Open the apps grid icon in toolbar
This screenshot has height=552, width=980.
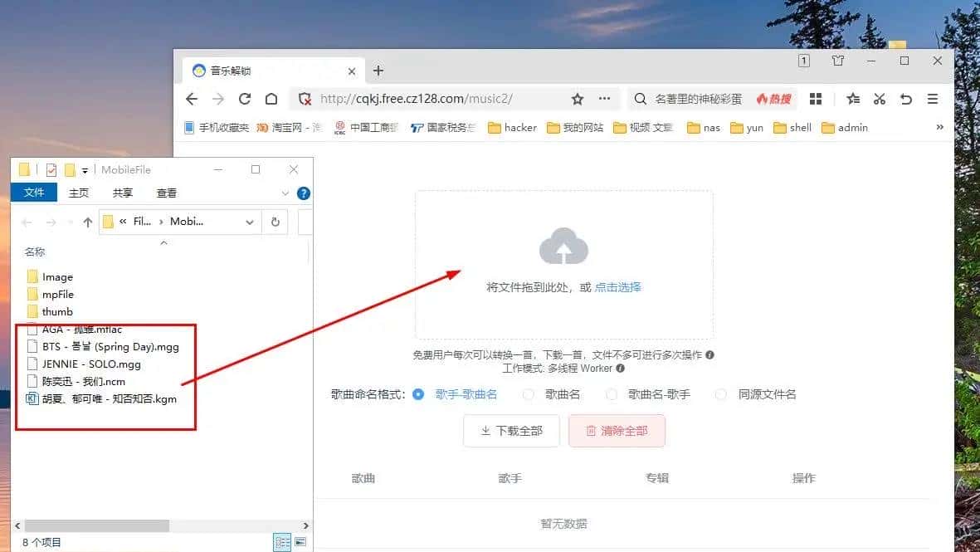[x=815, y=99]
